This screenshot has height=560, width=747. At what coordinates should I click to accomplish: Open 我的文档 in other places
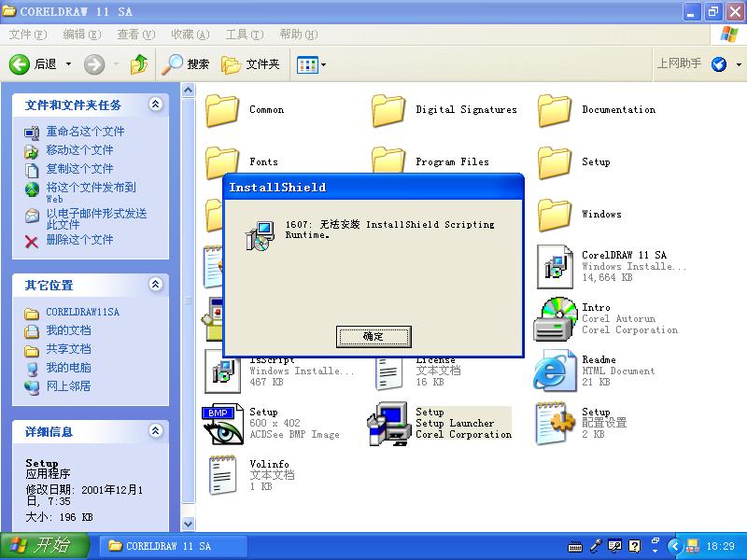click(x=68, y=330)
